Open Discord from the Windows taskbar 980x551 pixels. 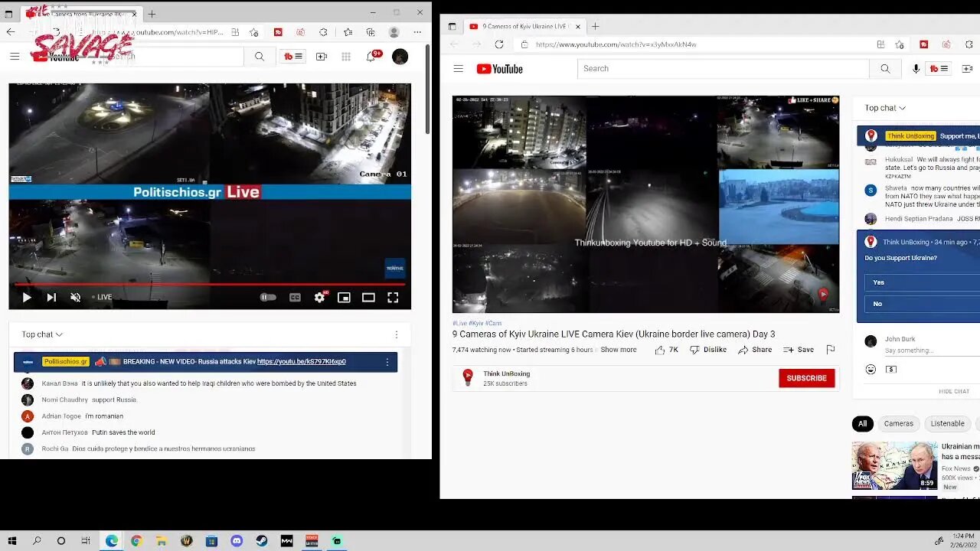(237, 541)
